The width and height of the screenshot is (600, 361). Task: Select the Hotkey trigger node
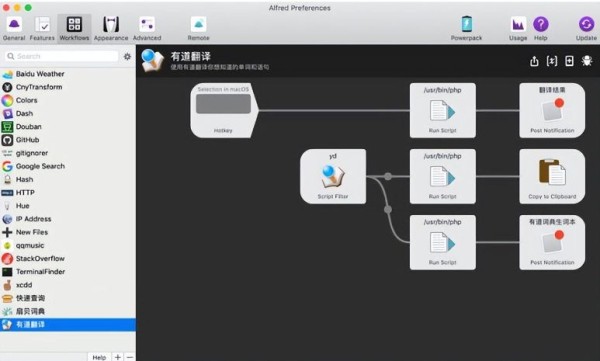tap(224, 110)
